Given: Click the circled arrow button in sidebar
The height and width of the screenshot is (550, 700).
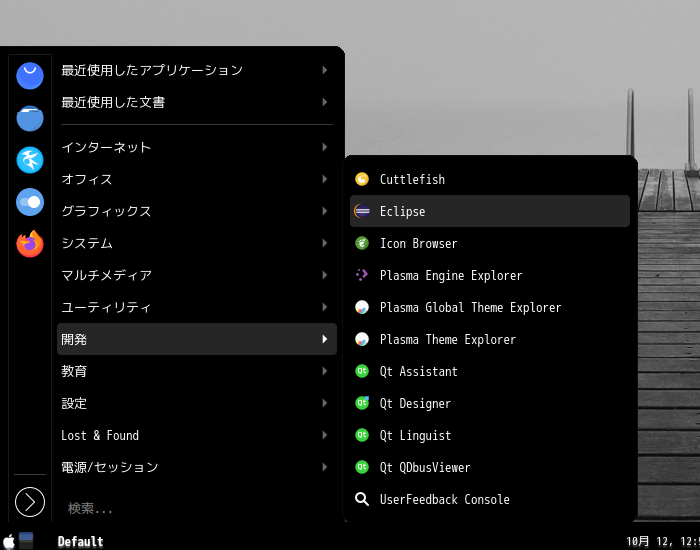Looking at the screenshot, I should (30, 502).
